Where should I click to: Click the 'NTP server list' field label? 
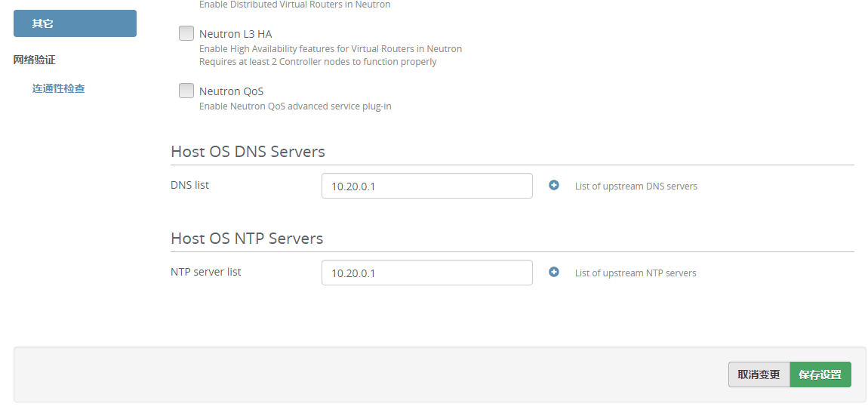(x=206, y=272)
